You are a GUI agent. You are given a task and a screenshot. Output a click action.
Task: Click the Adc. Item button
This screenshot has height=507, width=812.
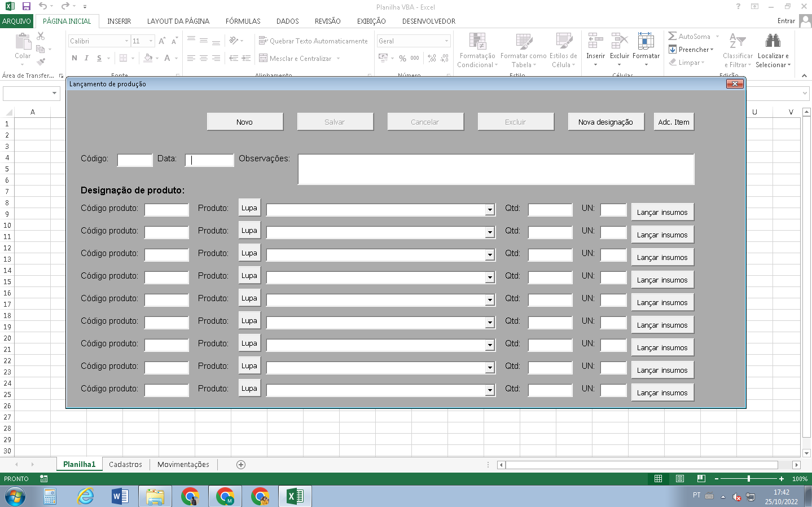pyautogui.click(x=674, y=122)
